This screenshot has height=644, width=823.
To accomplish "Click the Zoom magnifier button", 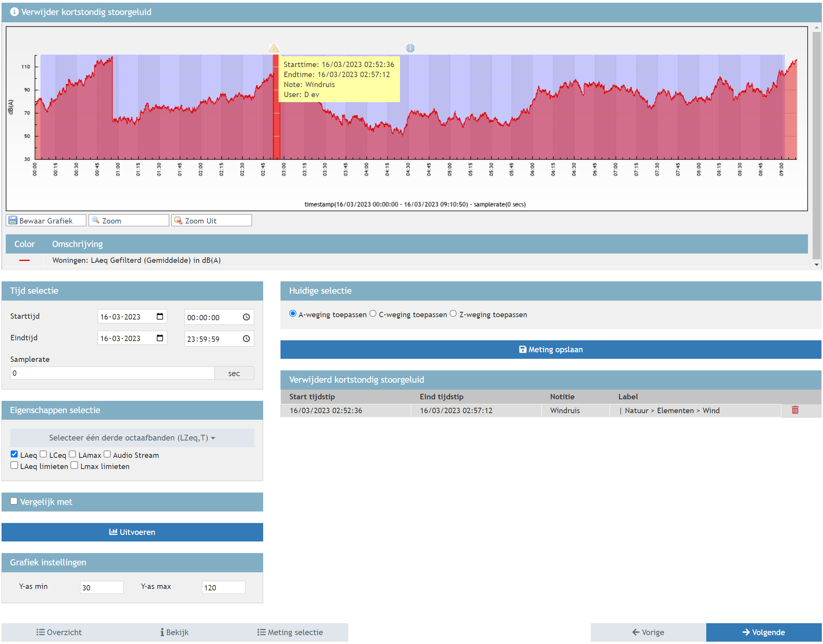I will pyautogui.click(x=128, y=220).
